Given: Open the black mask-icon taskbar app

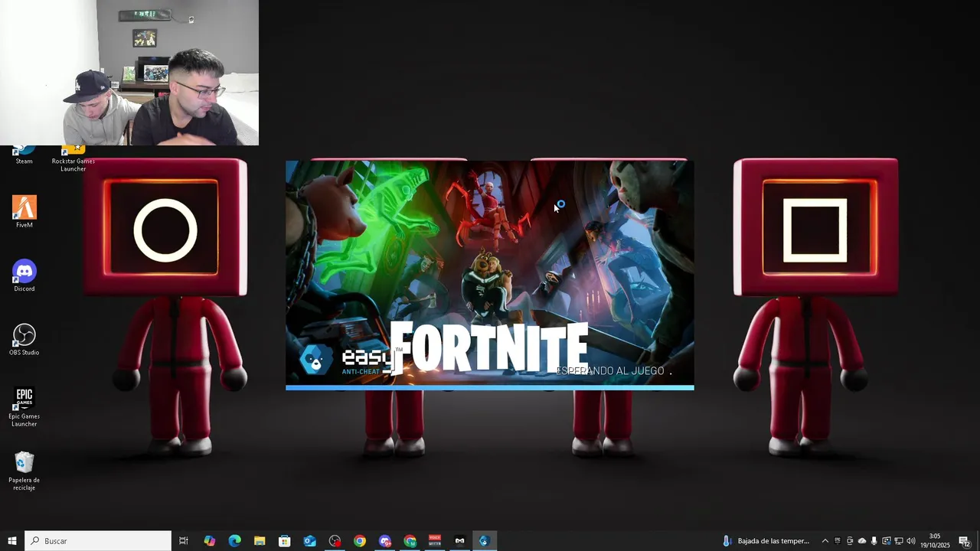Looking at the screenshot, I should coord(460,541).
